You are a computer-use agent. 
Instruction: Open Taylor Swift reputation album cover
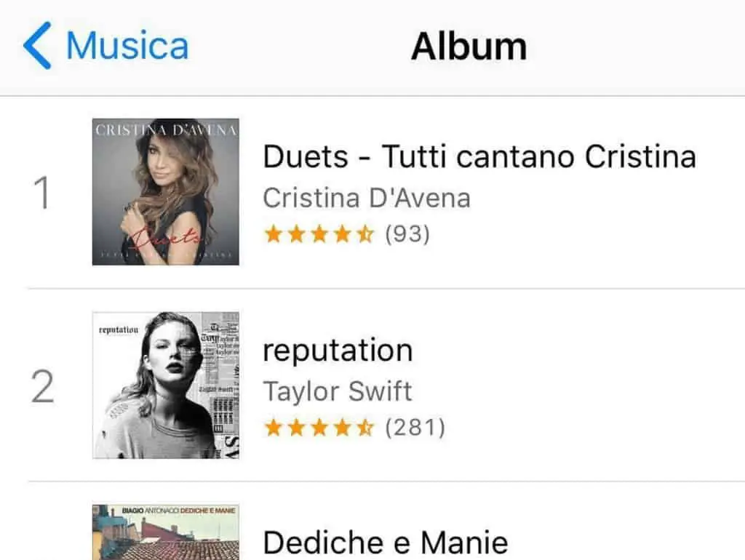click(166, 385)
